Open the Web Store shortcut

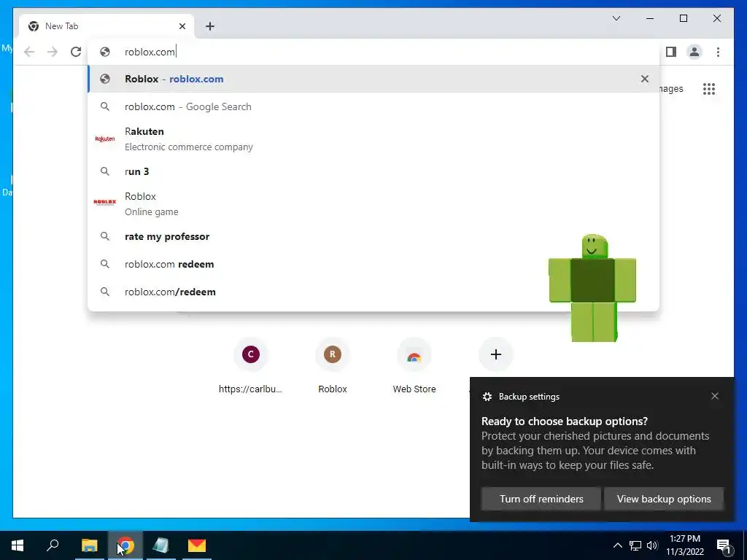(414, 367)
